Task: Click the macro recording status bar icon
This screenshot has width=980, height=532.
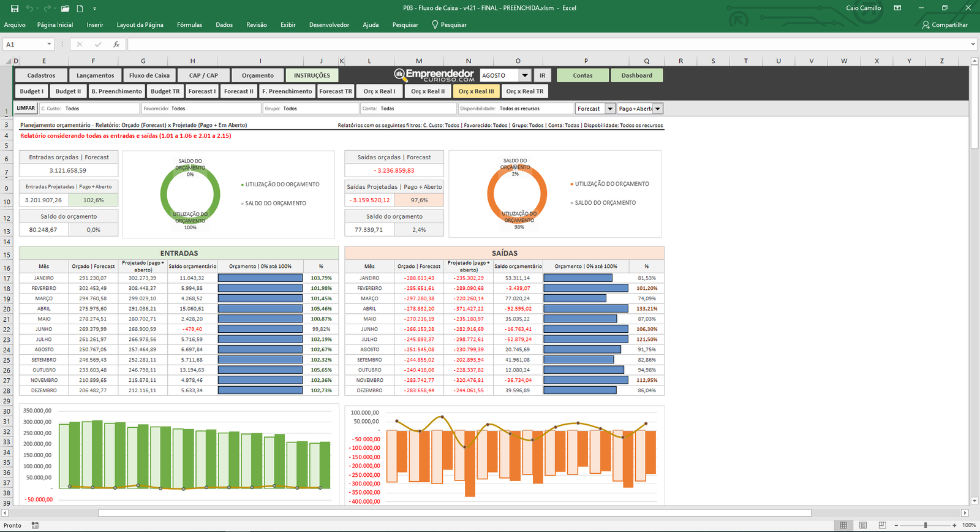Action: (35, 525)
